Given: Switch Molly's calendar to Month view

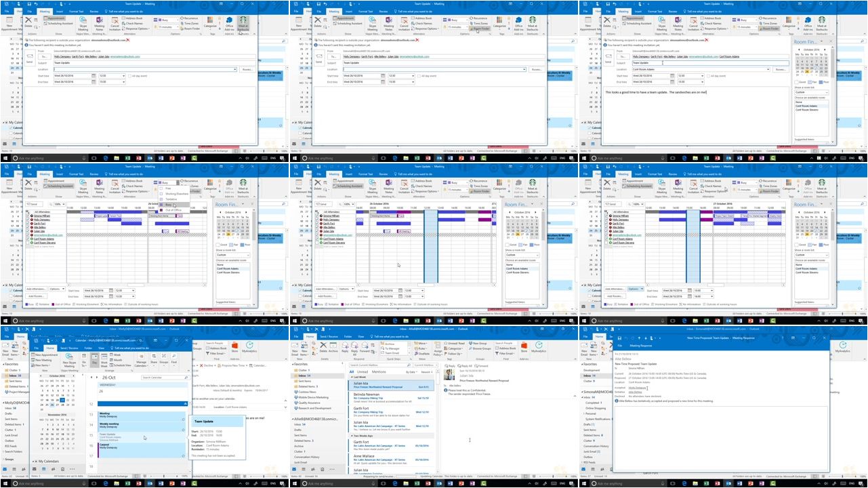Looking at the screenshot, I should (116, 360).
